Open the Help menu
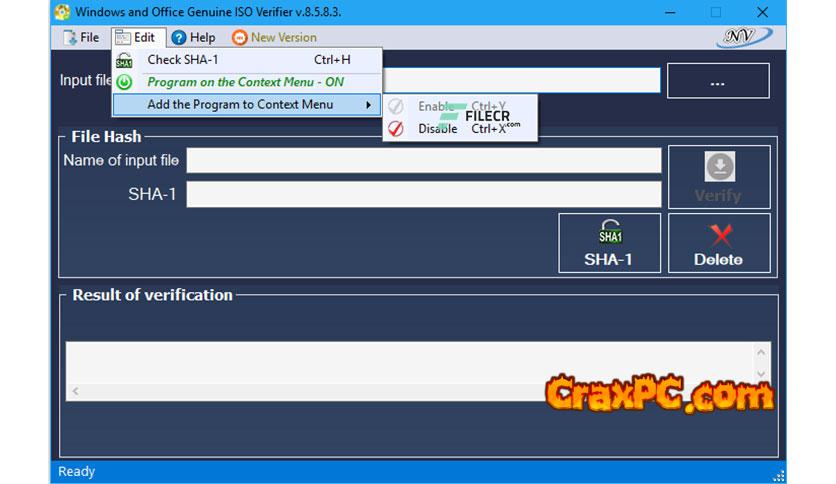 click(x=194, y=37)
